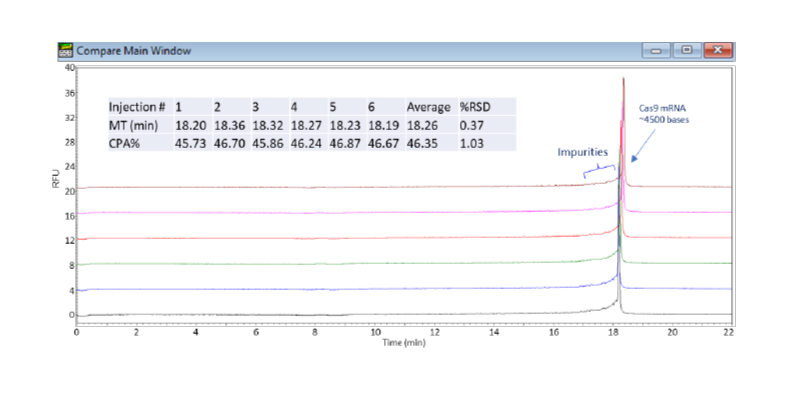
Task: Click the app icon in the title bar
Action: click(66, 51)
